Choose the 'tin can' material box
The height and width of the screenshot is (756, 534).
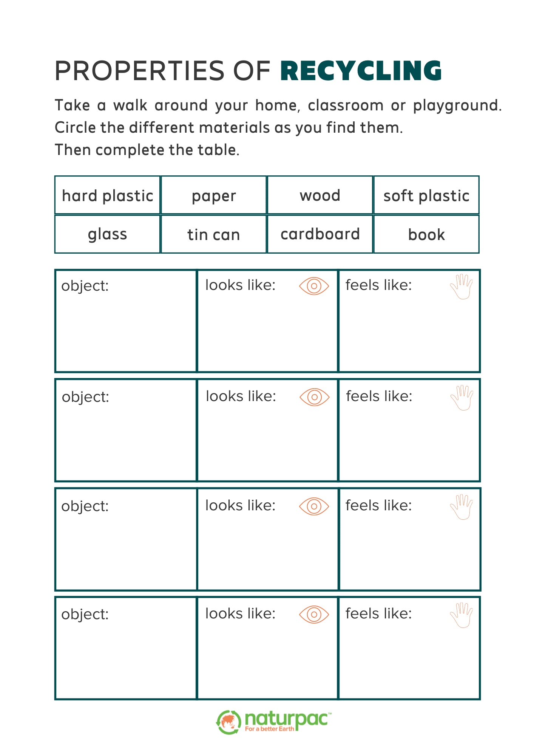[x=214, y=234]
